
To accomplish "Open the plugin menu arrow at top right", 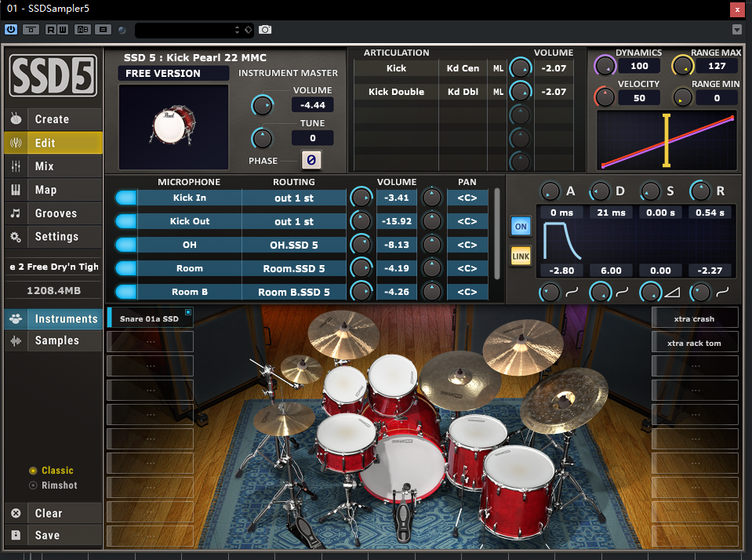I will click(x=736, y=30).
